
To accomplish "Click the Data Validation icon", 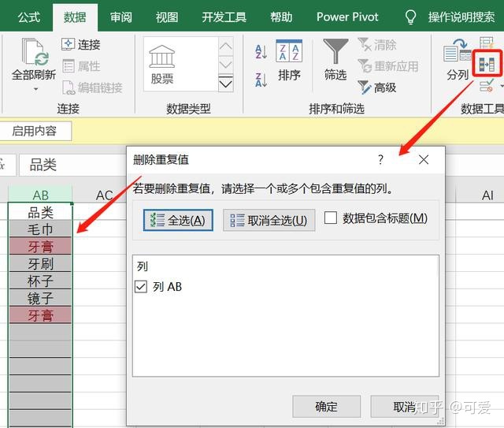I will click(487, 86).
